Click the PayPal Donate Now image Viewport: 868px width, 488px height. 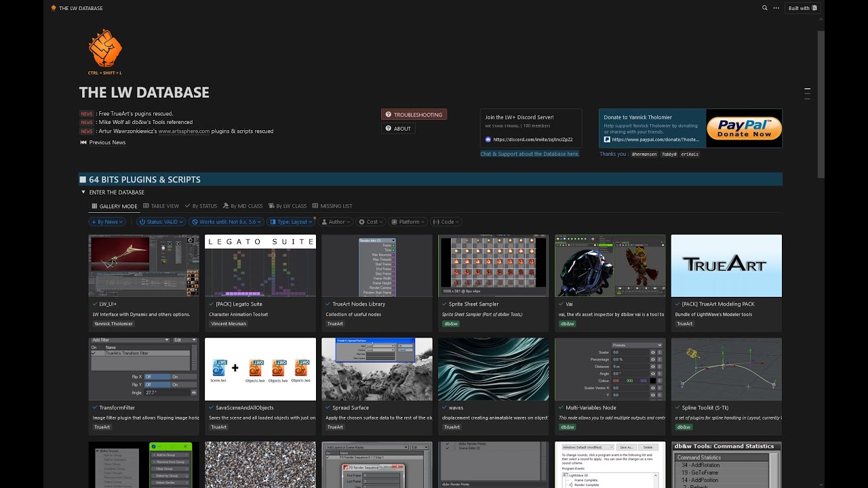(744, 128)
